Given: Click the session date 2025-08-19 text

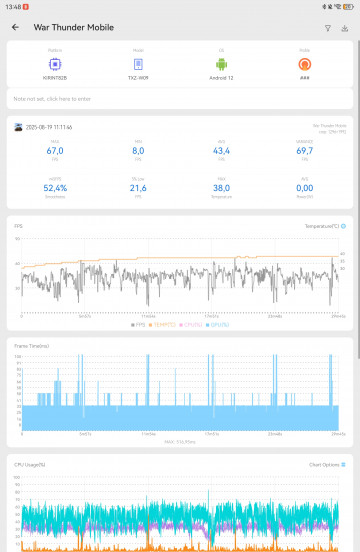Looking at the screenshot, I should coord(49,127).
